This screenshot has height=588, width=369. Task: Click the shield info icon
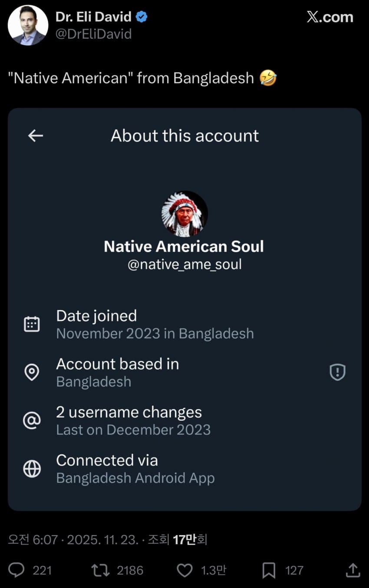coord(337,372)
